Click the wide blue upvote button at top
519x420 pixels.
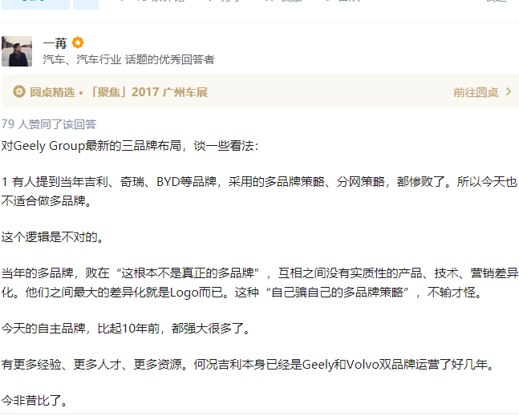(x=36, y=4)
